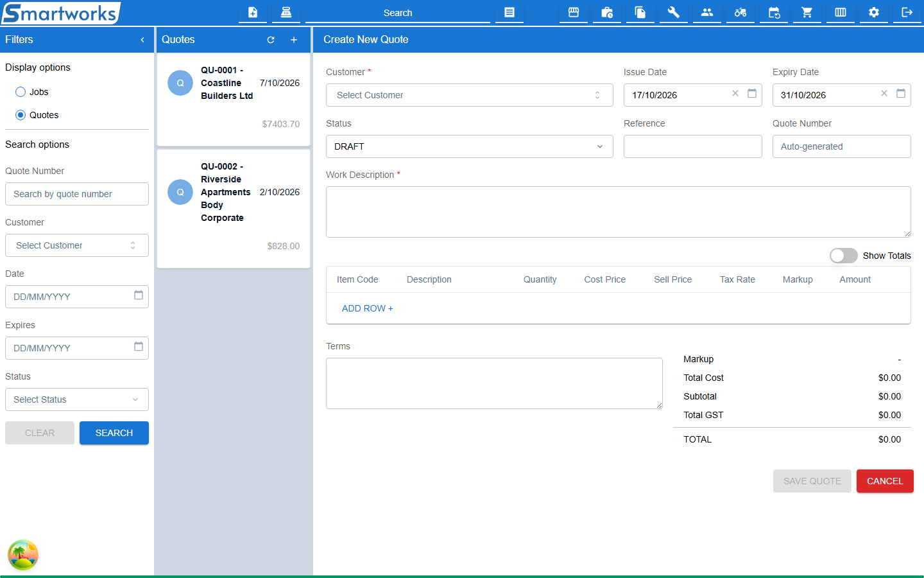
Task: Open the Select Status filter dropdown
Action: [77, 399]
